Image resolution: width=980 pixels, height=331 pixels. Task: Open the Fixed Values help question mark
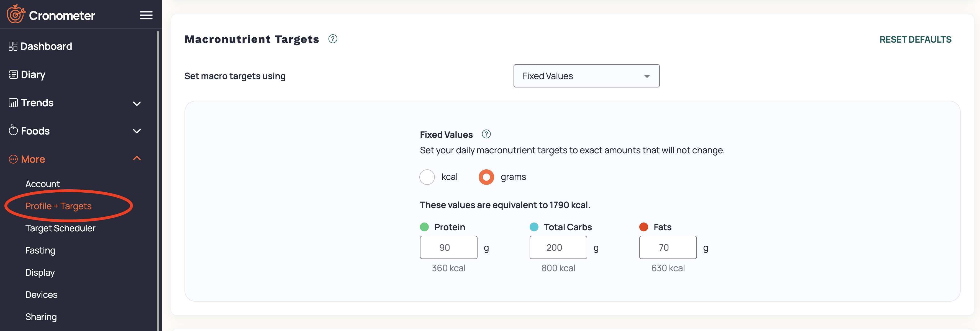(x=486, y=134)
